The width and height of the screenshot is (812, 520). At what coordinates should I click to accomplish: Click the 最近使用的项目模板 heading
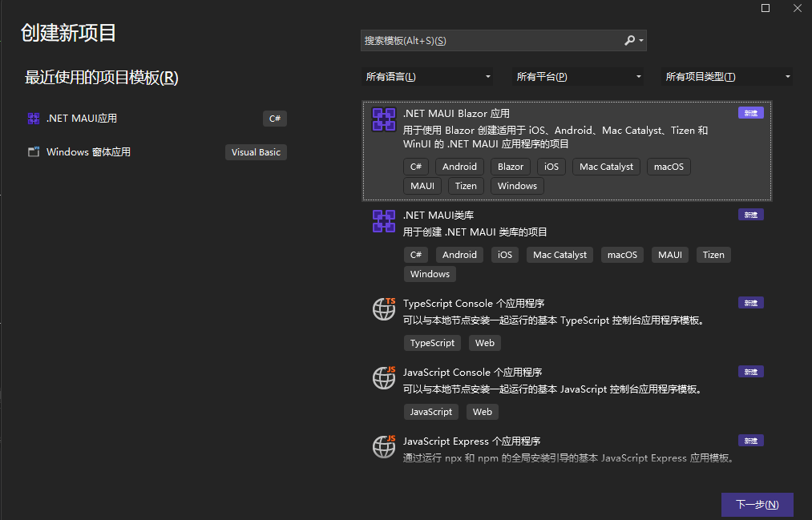pos(102,78)
